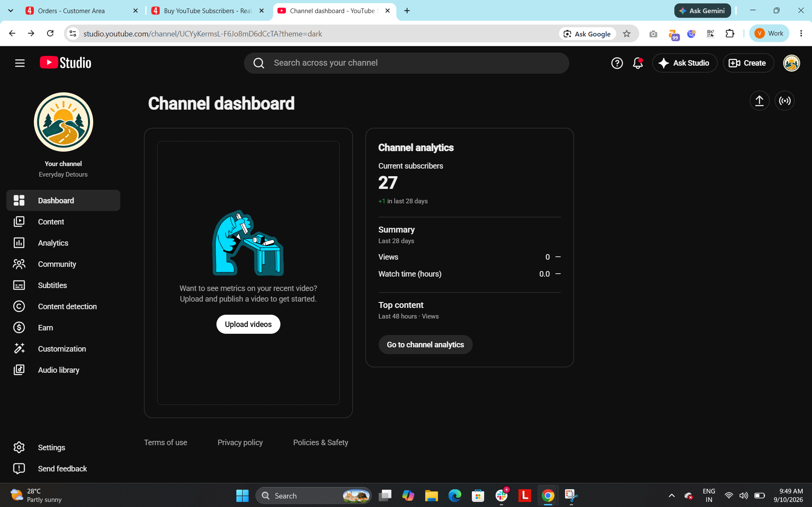Click the Go live broadcast icon
The width and height of the screenshot is (812, 507).
click(x=784, y=101)
